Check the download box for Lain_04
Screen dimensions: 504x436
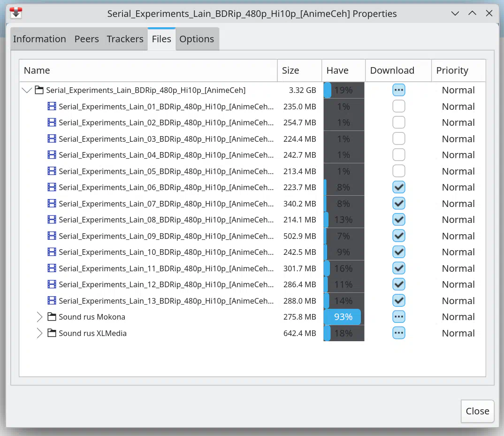click(x=398, y=155)
